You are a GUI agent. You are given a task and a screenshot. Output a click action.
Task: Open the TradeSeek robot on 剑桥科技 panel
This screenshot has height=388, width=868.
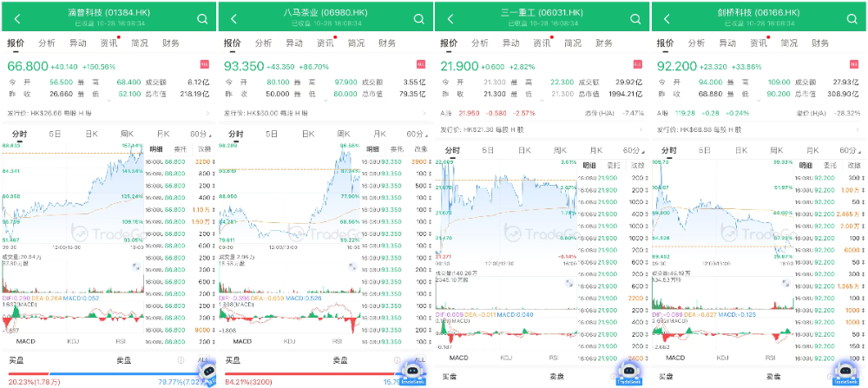(x=845, y=373)
